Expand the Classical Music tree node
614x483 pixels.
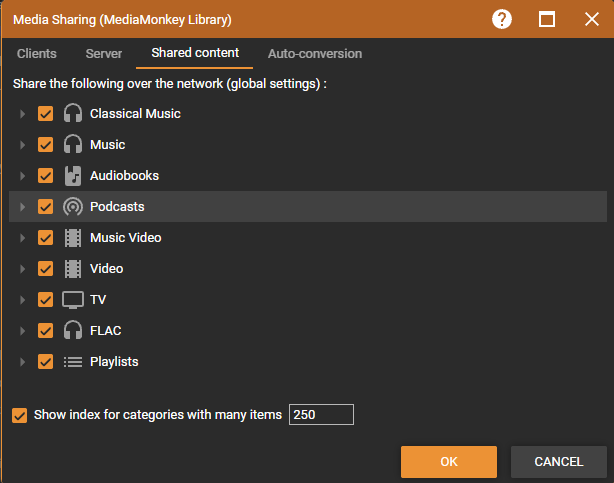[x=23, y=114]
